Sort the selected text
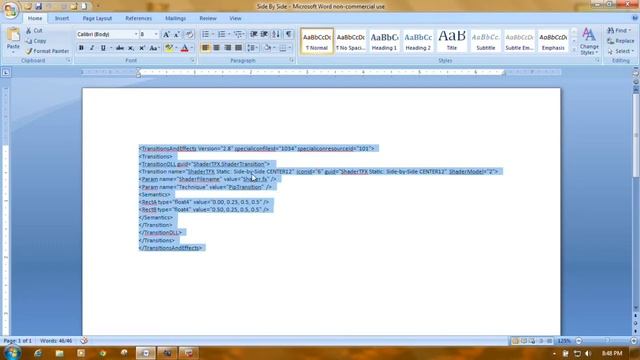The image size is (640, 360). [x=276, y=34]
